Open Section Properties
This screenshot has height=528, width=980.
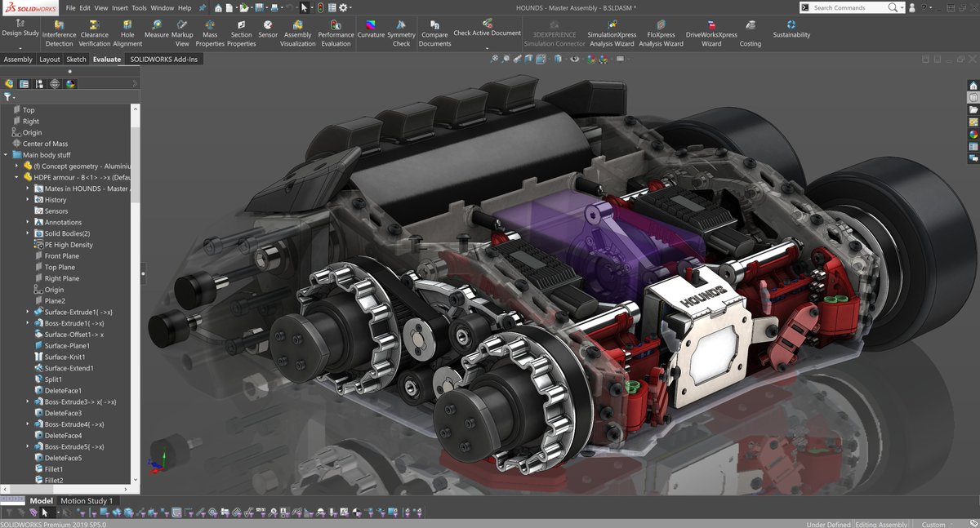pyautogui.click(x=242, y=33)
